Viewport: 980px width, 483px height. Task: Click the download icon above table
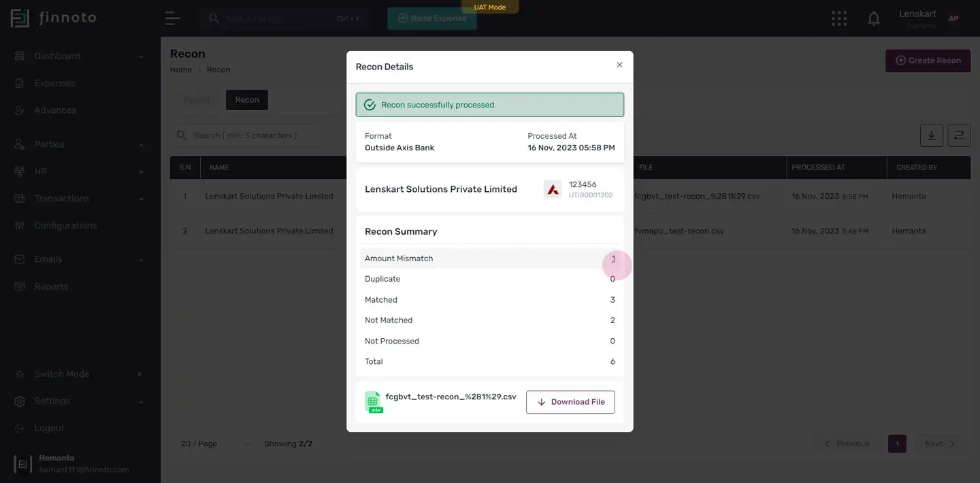coord(932,135)
